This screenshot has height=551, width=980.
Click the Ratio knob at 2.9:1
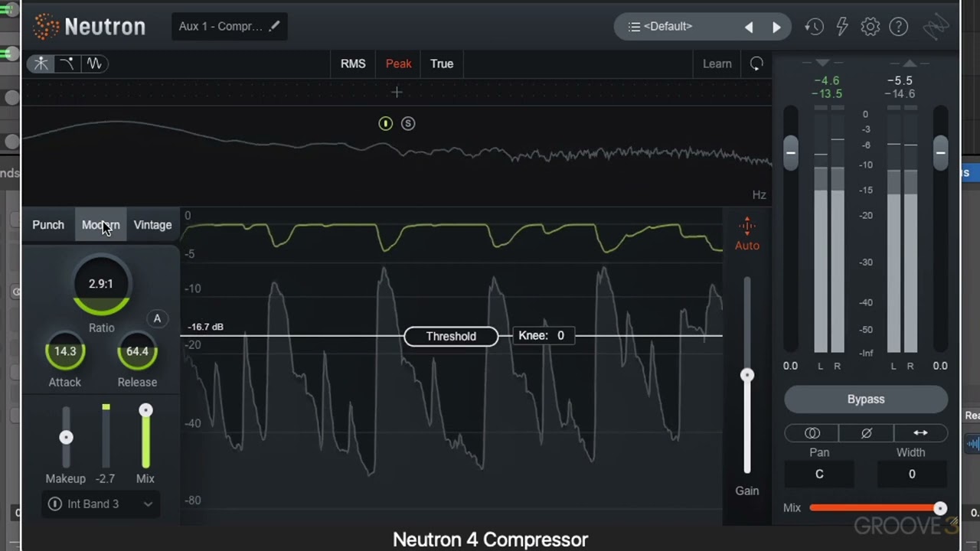(101, 285)
